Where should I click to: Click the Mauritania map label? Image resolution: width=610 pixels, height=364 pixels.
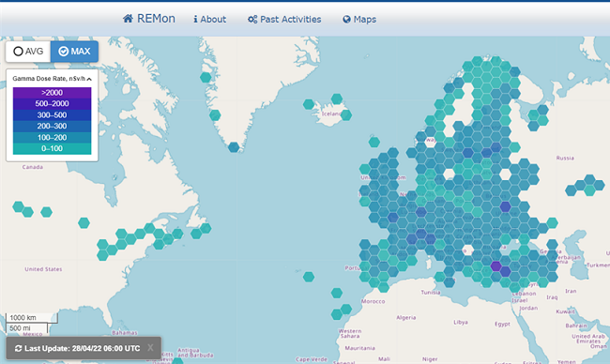tap(359, 348)
